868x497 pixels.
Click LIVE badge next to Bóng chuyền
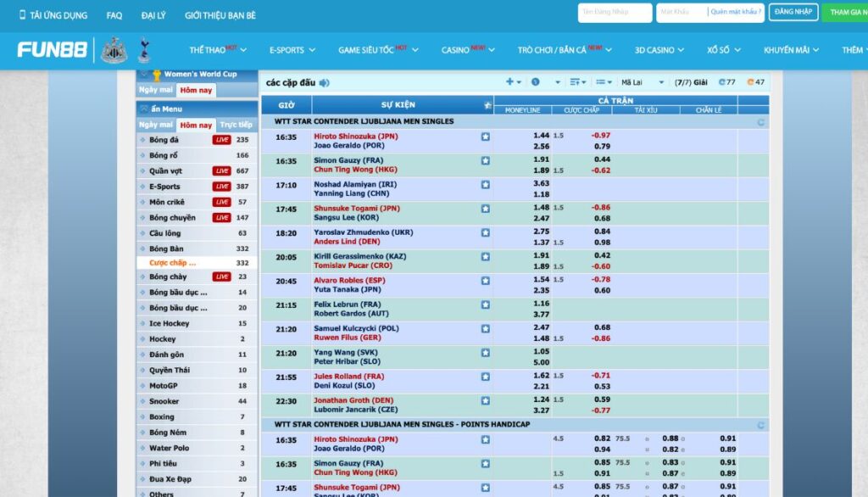coord(221,217)
